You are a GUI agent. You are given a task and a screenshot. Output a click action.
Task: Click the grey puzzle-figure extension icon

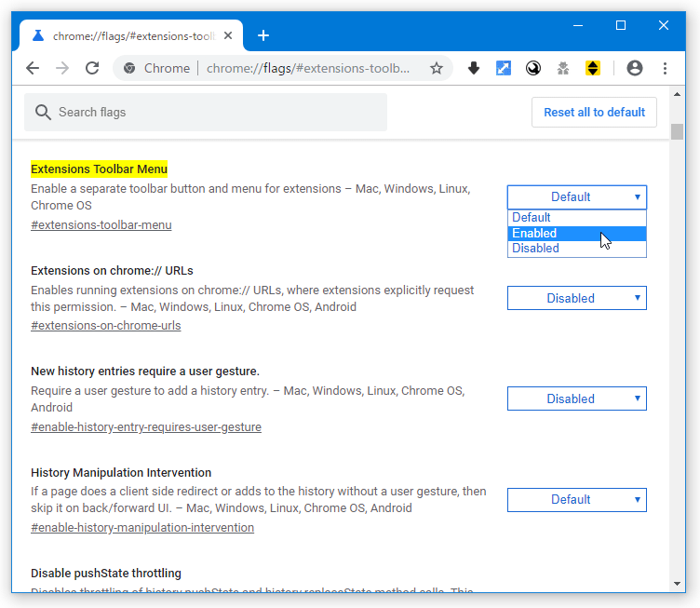pos(563,68)
